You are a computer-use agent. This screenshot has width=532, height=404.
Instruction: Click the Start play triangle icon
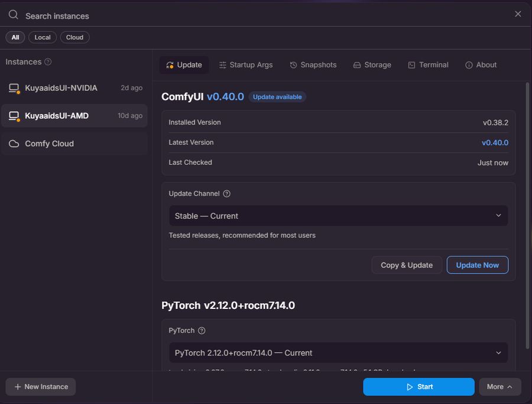pyautogui.click(x=410, y=387)
